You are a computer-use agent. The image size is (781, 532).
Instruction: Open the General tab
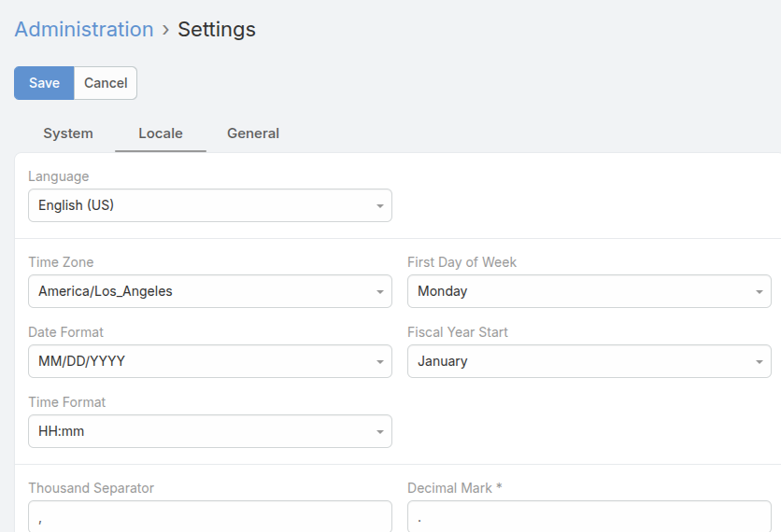pos(253,133)
